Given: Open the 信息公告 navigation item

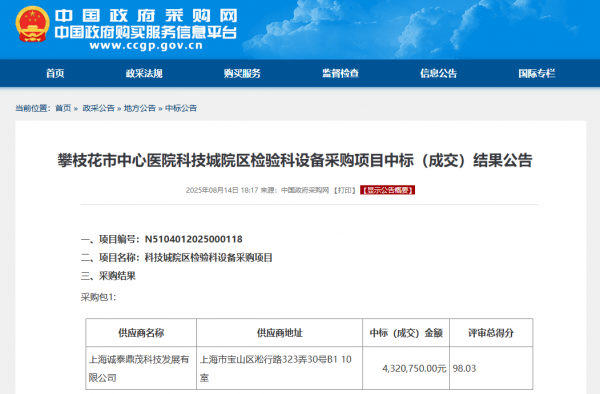Looking at the screenshot, I should (x=438, y=73).
